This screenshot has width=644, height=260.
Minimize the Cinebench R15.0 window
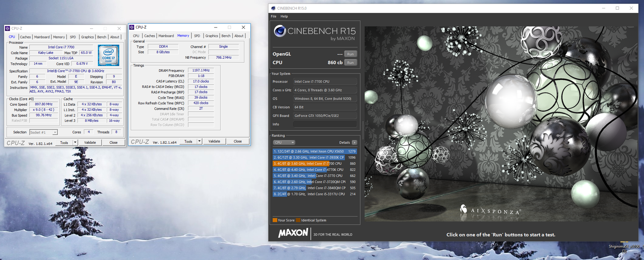[x=603, y=8]
